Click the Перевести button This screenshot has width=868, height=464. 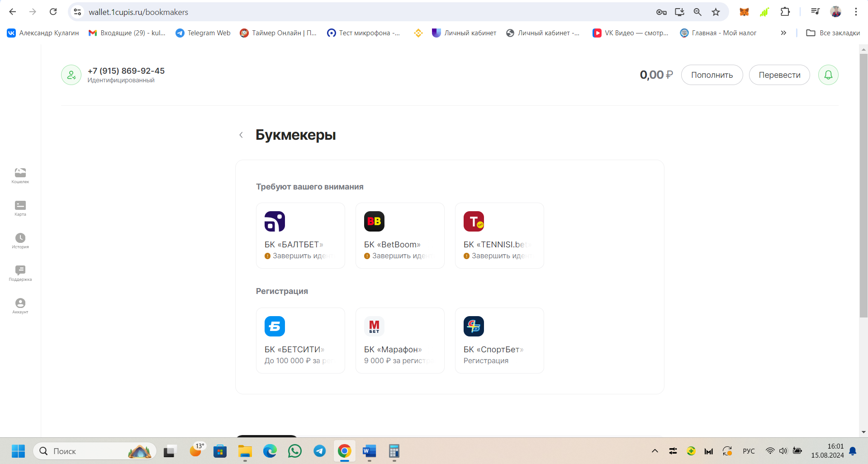pyautogui.click(x=779, y=75)
